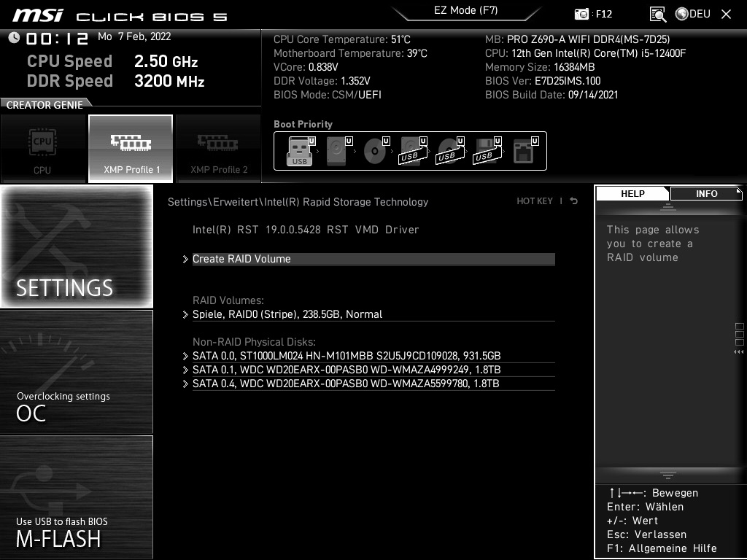The height and width of the screenshot is (560, 747).
Task: Open the SATA 0.0 ST1000LM024 disk entry
Action: pos(373,356)
